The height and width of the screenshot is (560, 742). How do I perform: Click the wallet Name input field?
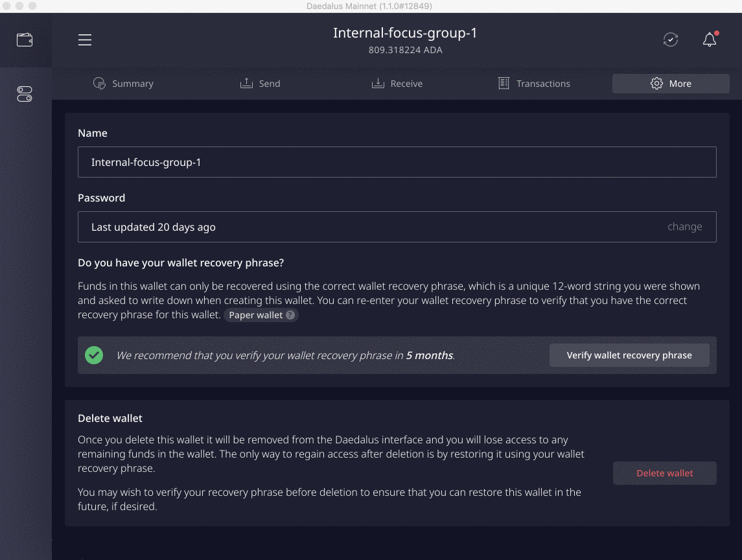click(x=397, y=162)
